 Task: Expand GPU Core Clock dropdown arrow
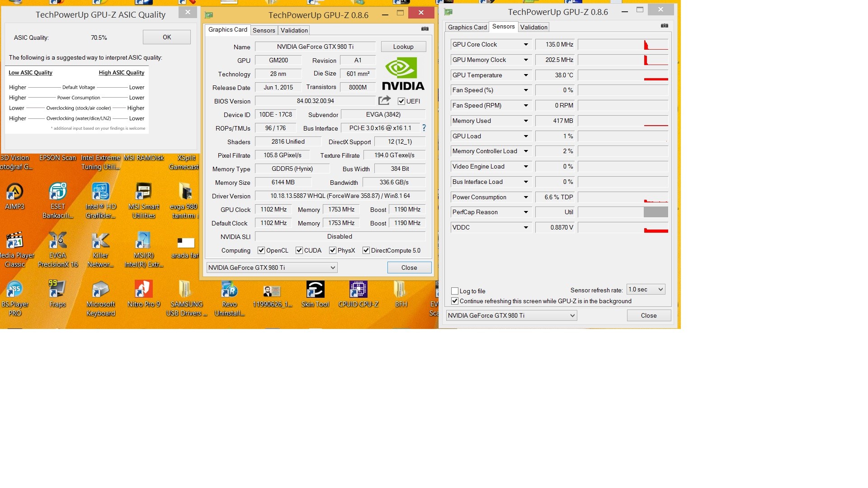pos(525,44)
